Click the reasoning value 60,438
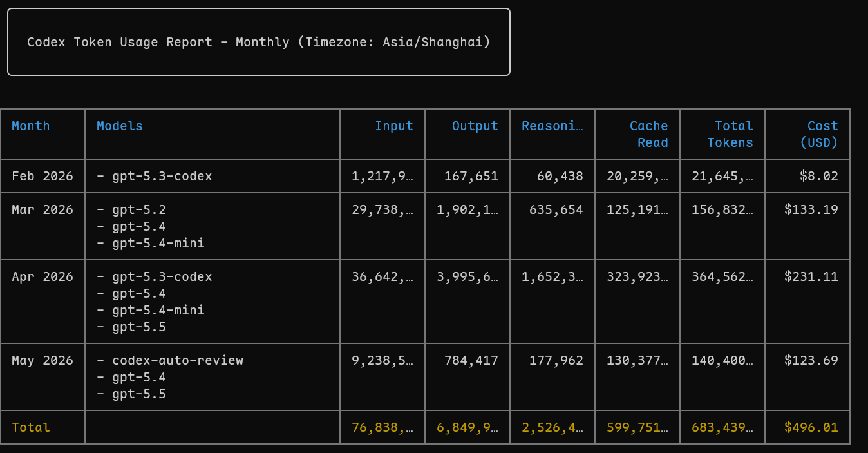This screenshot has height=453, width=868. tap(560, 176)
